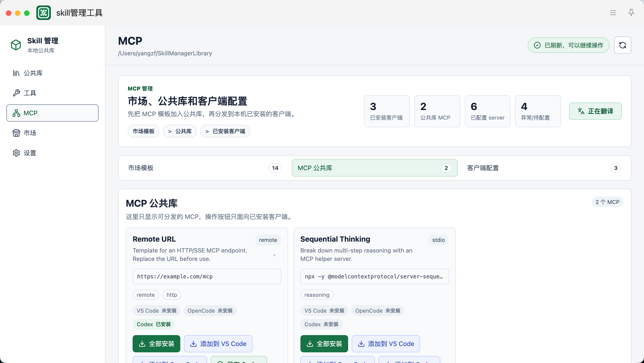Click the Codex 已安装 status chip
Screen dimensions: 644x363
pyautogui.click(x=154, y=324)
